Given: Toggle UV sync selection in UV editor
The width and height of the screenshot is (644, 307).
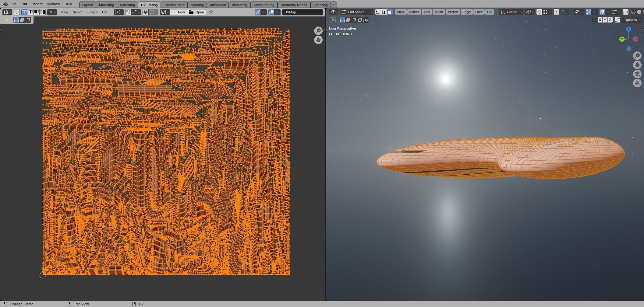Looking at the screenshot, I should (x=16, y=12).
